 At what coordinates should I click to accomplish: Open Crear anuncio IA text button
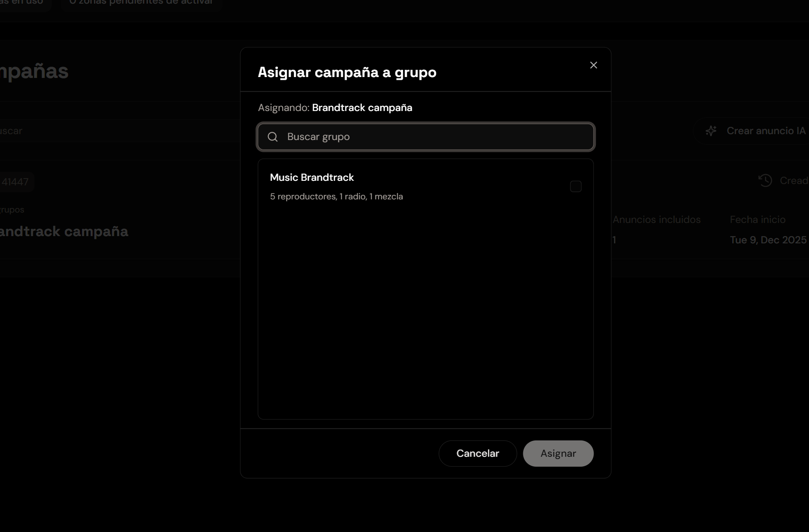pyautogui.click(x=765, y=131)
